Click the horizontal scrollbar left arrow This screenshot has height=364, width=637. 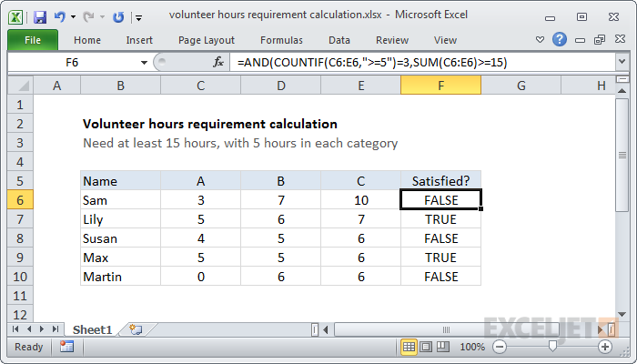coord(326,329)
